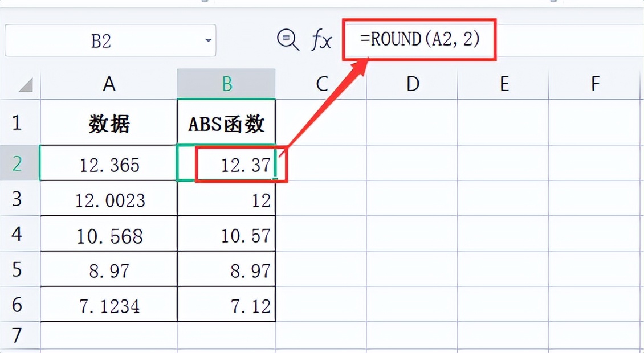Select the cell containing 12.365

pyautogui.click(x=108, y=163)
